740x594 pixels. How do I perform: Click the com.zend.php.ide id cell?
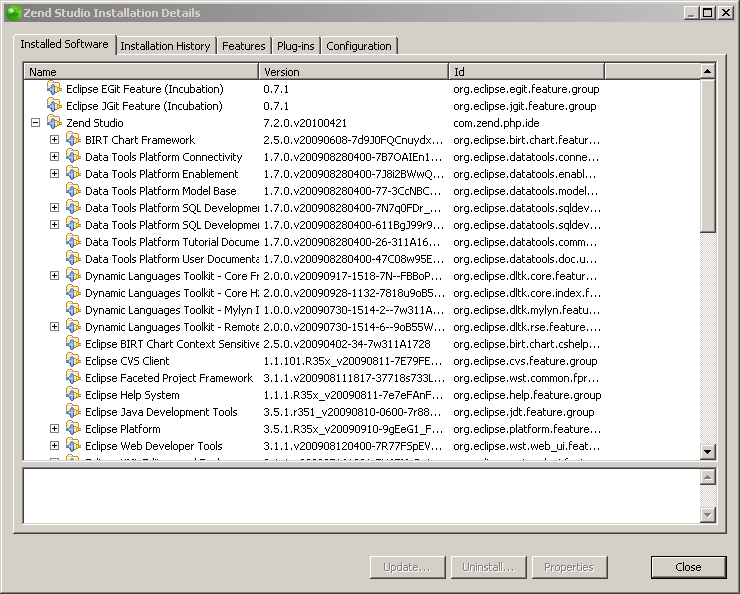(x=496, y=123)
